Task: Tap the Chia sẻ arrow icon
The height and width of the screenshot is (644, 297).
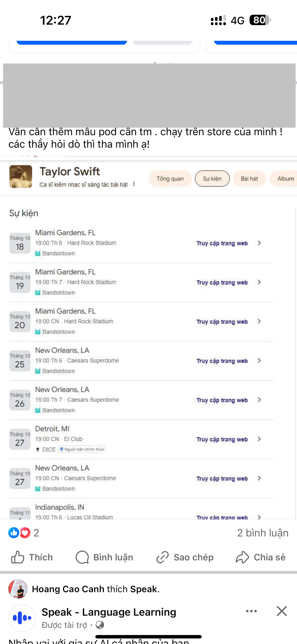Action: [x=242, y=557]
